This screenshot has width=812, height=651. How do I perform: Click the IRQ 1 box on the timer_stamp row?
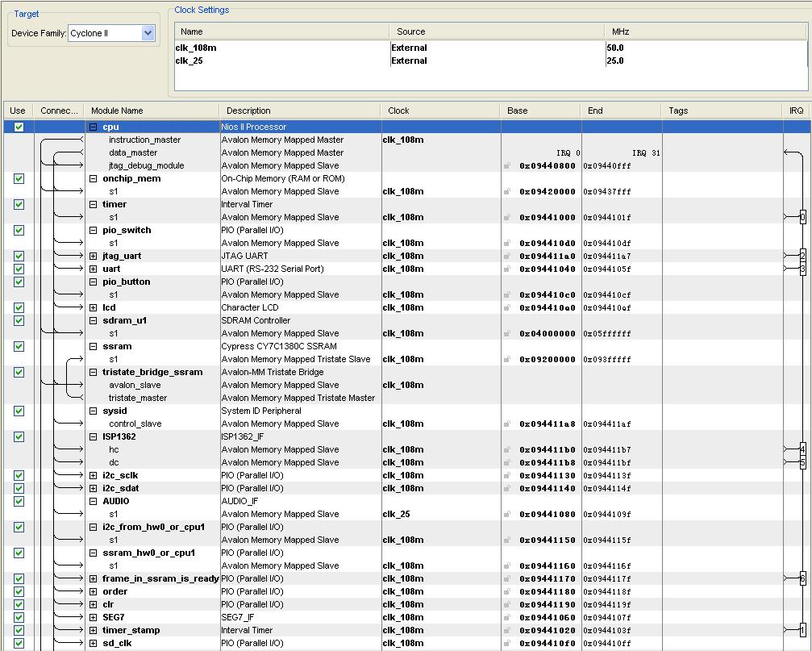[x=802, y=630]
